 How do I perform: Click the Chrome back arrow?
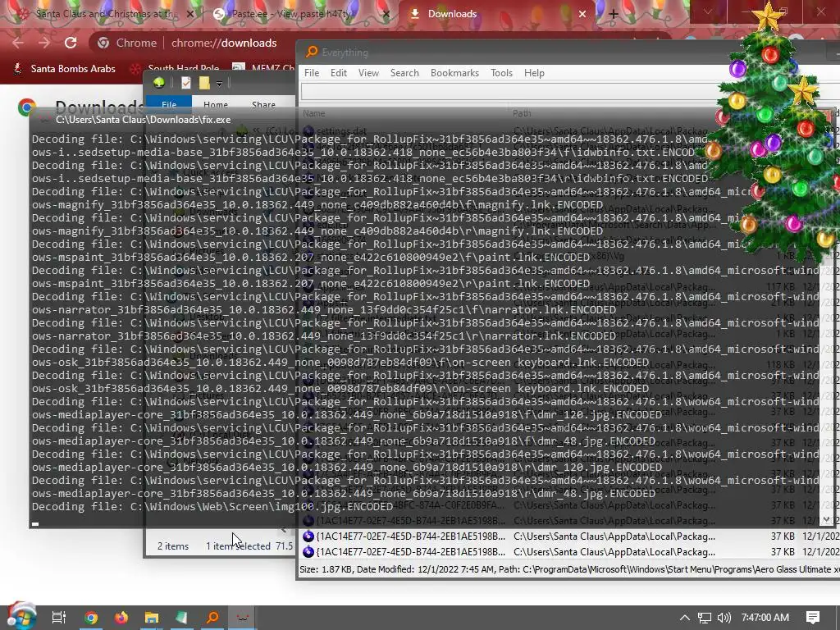click(x=18, y=43)
